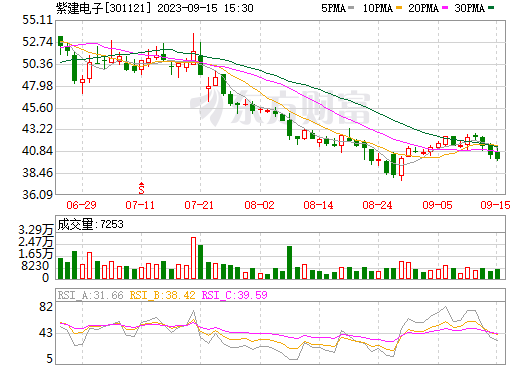Screen dimensions: 520x365
Task: Select the 06-29 date label
Action: point(81,205)
